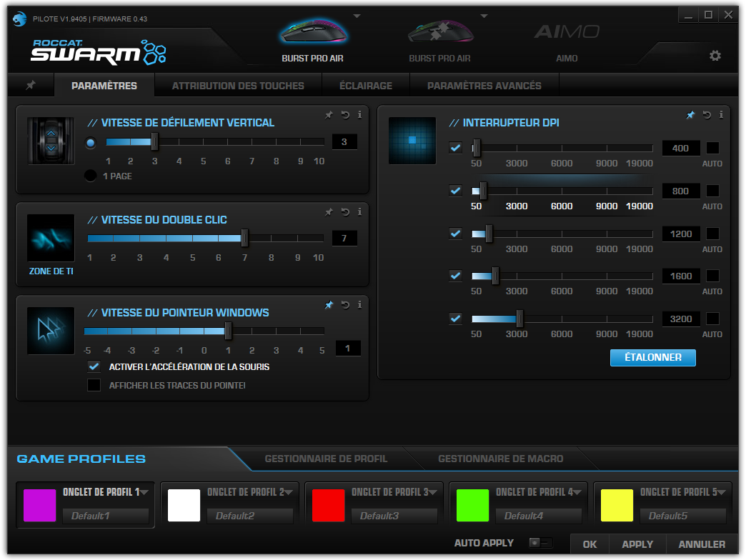The height and width of the screenshot is (560, 746).
Task: Select the disconnected Burst Pro Air device
Action: coord(440,41)
